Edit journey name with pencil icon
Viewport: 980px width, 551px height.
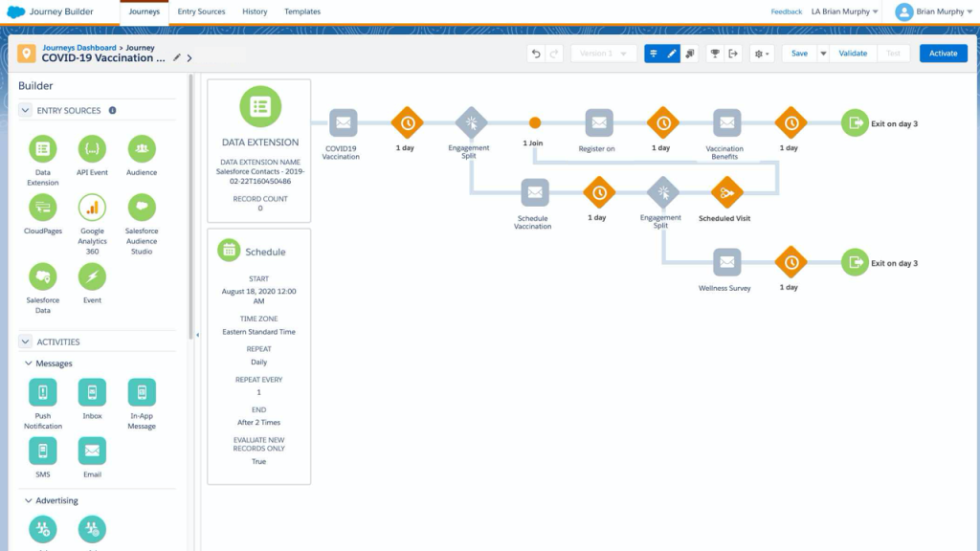tap(176, 58)
